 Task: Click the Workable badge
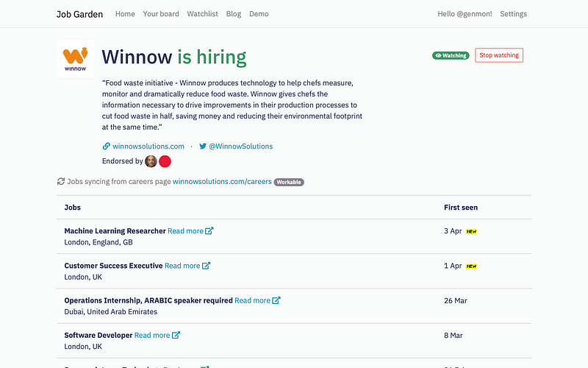[289, 182]
